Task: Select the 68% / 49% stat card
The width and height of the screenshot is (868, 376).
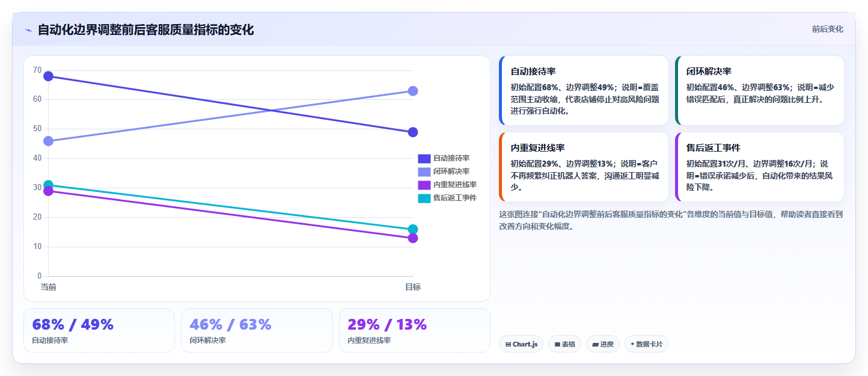Action: coord(99,330)
